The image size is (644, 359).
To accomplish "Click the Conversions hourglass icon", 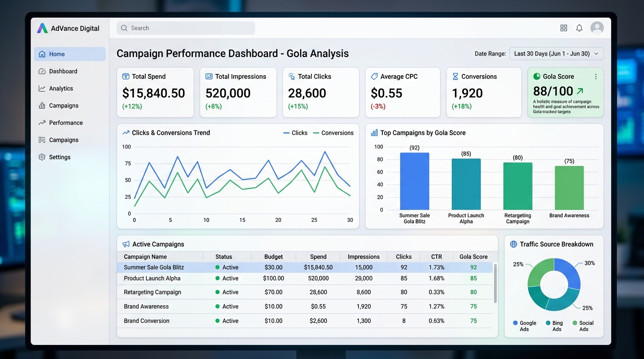I will (x=455, y=77).
